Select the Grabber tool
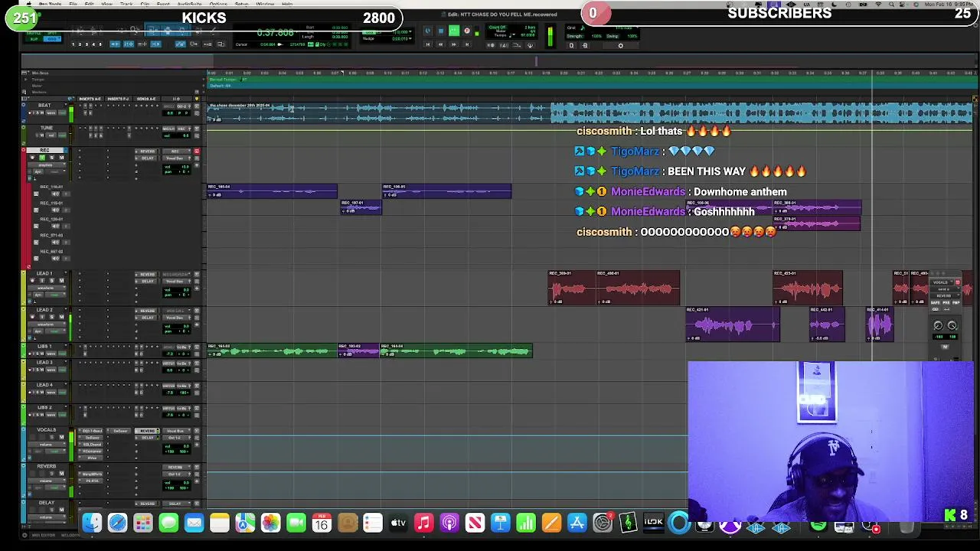 tap(181, 31)
